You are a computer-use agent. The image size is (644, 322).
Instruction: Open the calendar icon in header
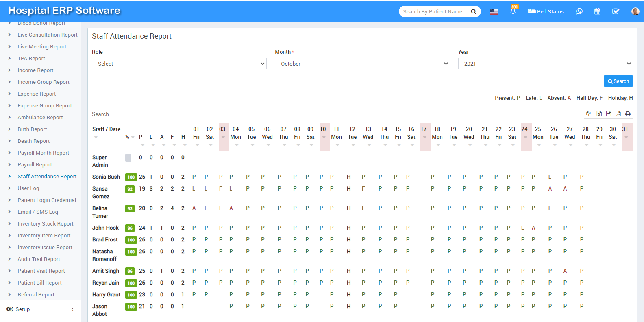[x=597, y=11]
